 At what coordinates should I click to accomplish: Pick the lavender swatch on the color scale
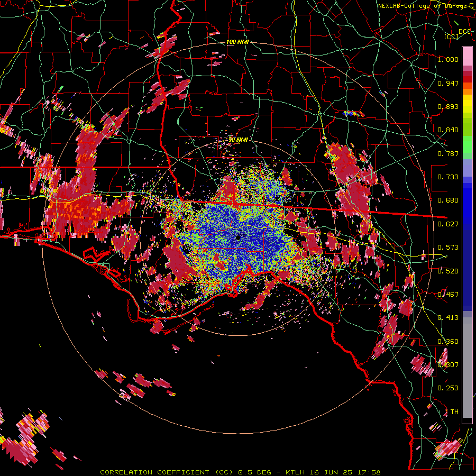pos(467,168)
